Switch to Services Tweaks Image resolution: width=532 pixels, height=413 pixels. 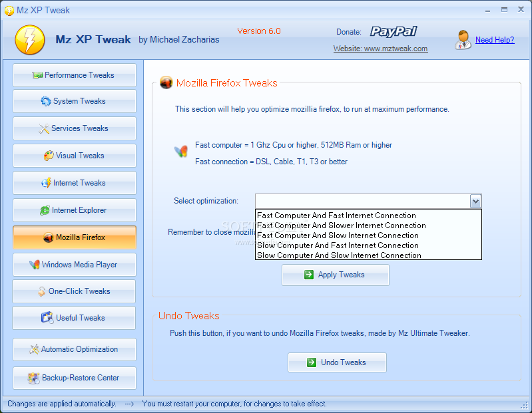point(75,128)
